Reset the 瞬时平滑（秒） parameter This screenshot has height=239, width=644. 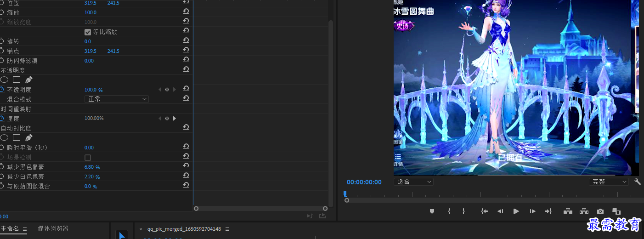pos(186,147)
